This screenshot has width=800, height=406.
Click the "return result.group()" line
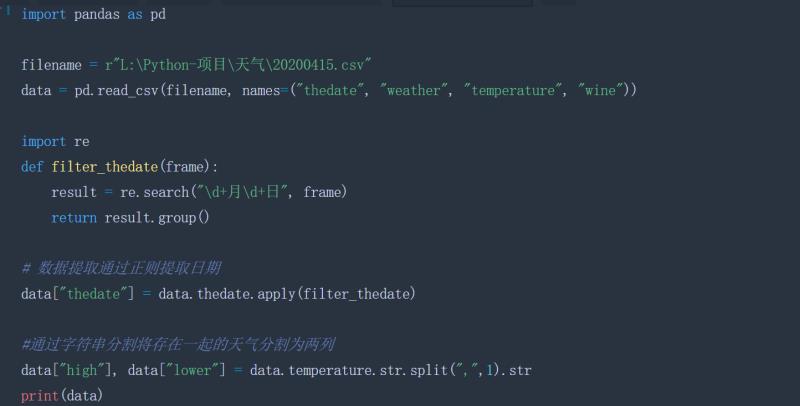(x=131, y=217)
